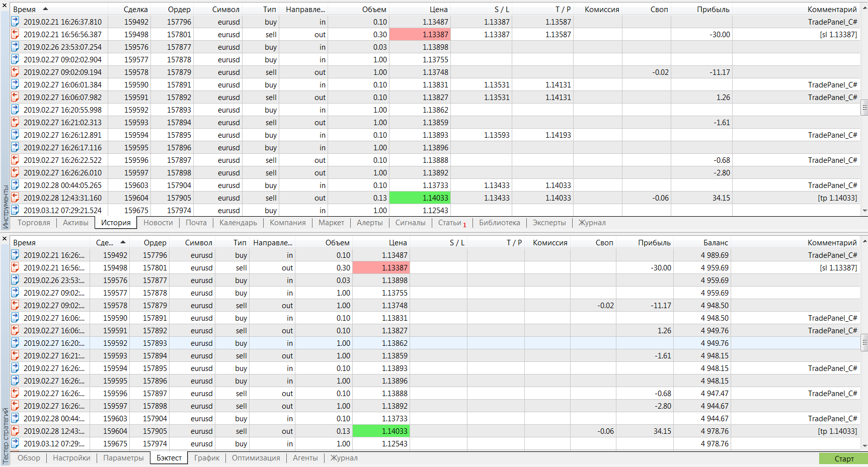The width and height of the screenshot is (868, 467).
Task: Open the Оптимизация tab in the Strategy Tester
Action: tap(256, 458)
